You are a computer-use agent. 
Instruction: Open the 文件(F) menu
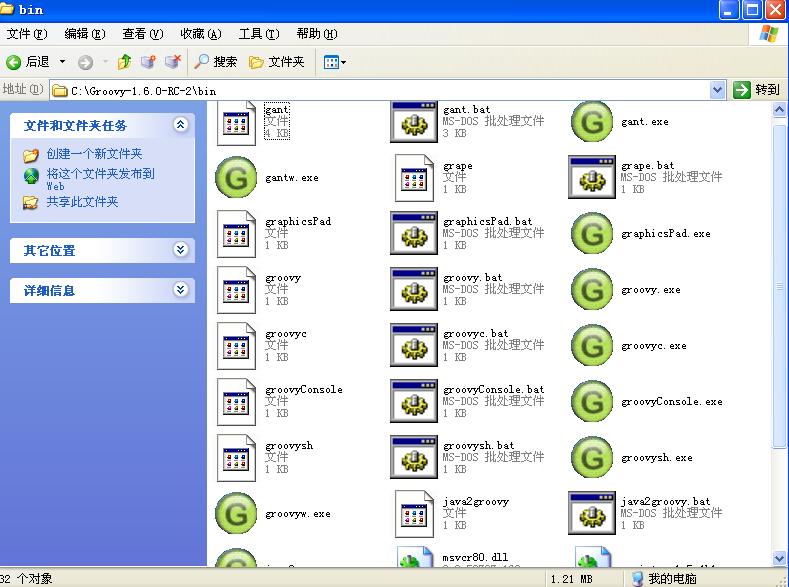(27, 34)
